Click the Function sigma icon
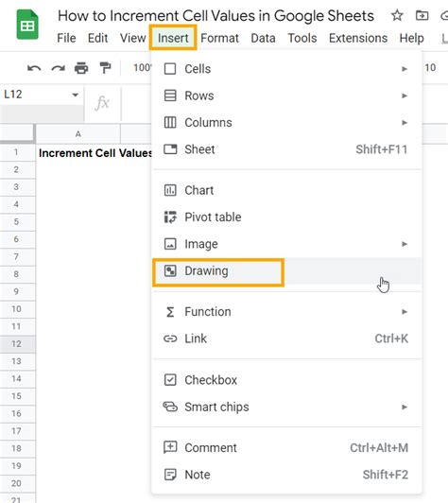Viewport: 448px width, 503px height. click(170, 312)
